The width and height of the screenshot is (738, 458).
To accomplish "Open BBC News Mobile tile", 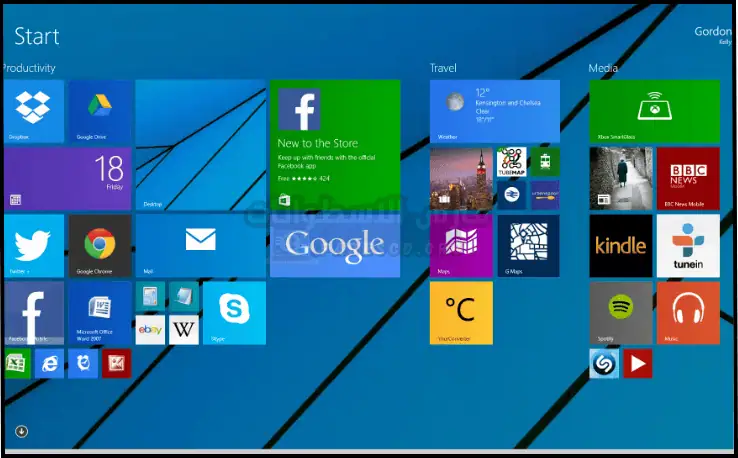I will 688,178.
